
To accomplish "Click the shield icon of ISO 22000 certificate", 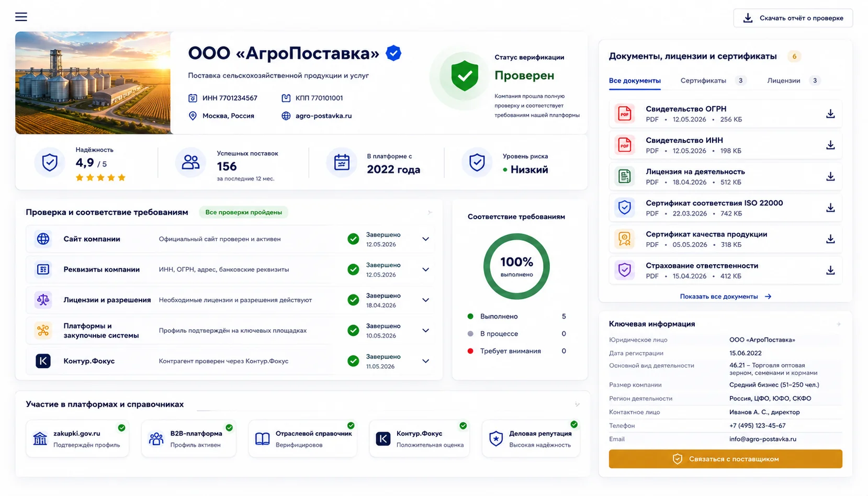I will pos(625,208).
